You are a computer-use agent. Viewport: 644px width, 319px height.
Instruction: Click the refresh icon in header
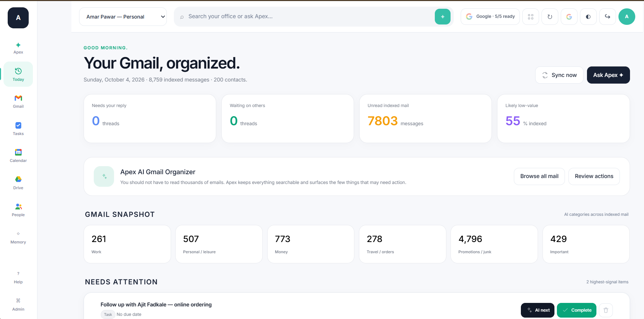click(550, 17)
